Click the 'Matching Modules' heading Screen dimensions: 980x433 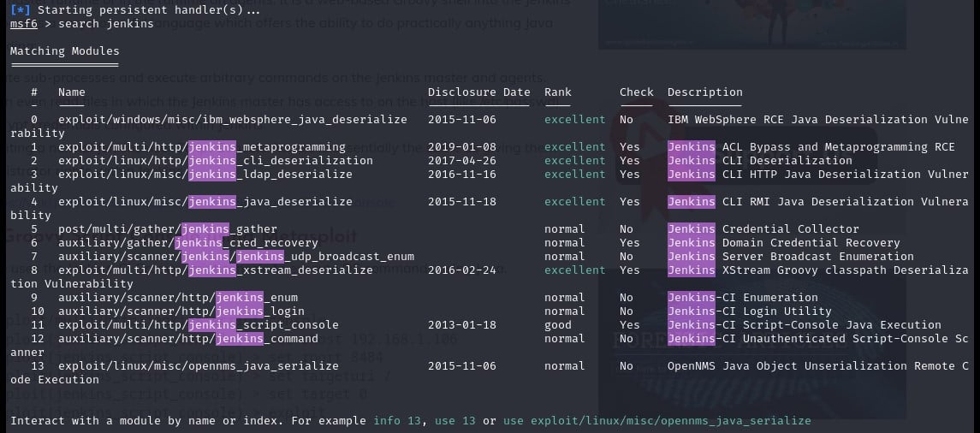[64, 51]
